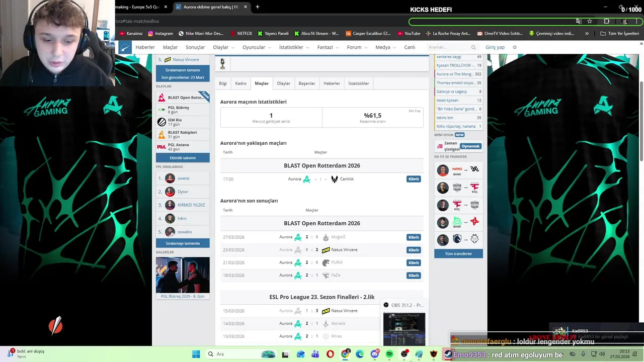The height and width of the screenshot is (362, 644).
Task: Switch to the İstatistikler tab under team profile
Action: 359,83
